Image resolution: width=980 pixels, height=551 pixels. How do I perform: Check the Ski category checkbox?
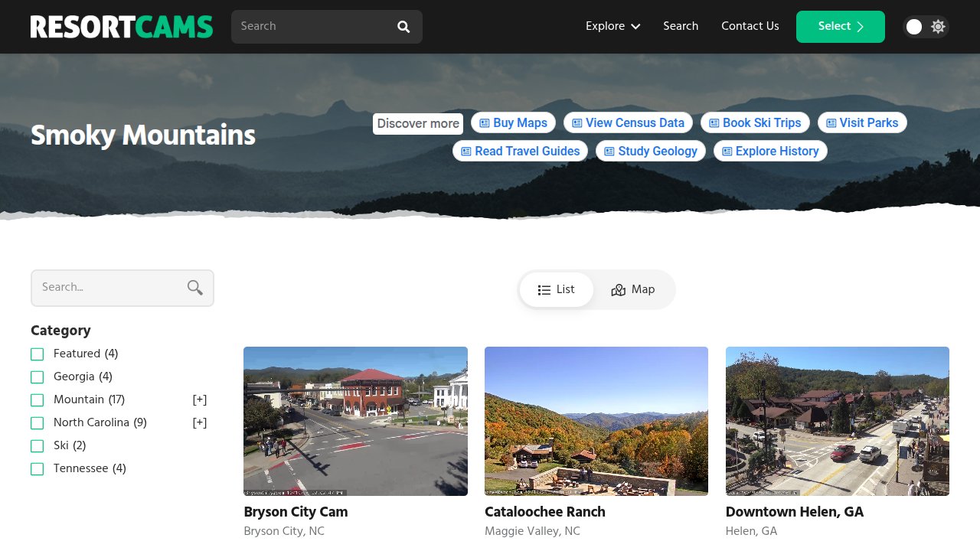click(38, 445)
